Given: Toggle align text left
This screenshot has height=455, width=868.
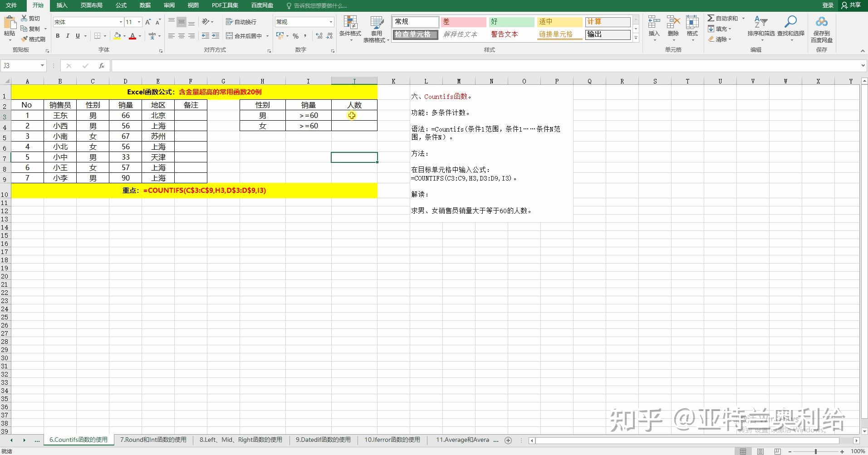Looking at the screenshot, I should tap(171, 36).
